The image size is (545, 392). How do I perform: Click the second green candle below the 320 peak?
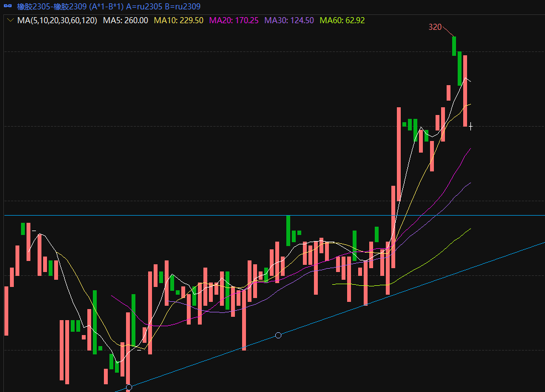click(459, 68)
